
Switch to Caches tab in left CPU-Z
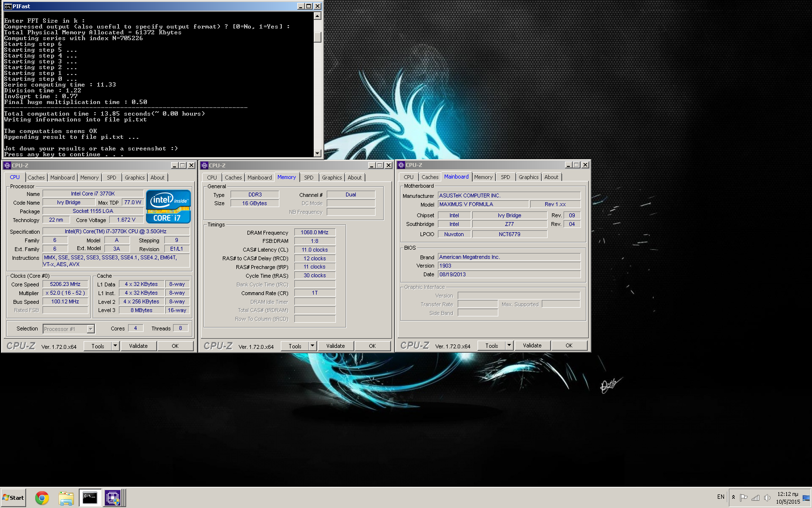(36, 178)
